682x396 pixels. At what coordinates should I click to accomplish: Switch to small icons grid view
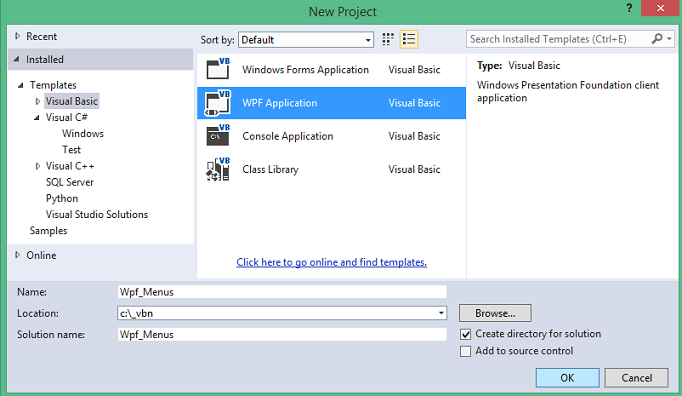(x=388, y=39)
